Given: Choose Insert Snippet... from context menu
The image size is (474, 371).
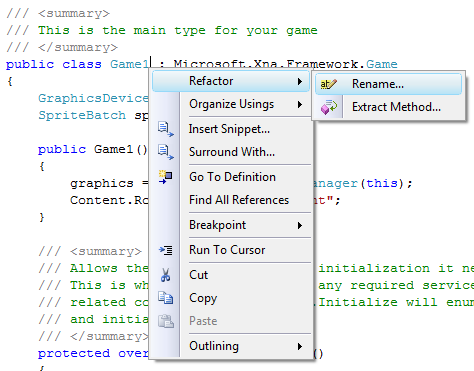Looking at the screenshot, I should 231,129.
